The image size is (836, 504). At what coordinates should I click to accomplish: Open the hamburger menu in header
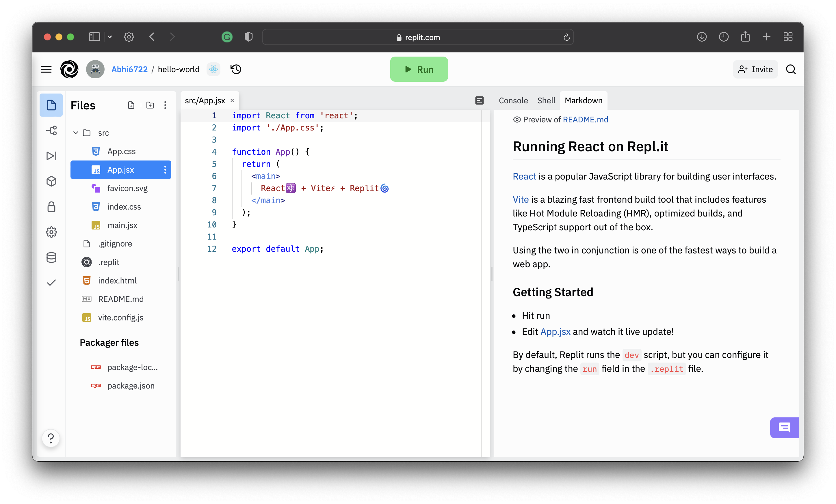click(46, 69)
